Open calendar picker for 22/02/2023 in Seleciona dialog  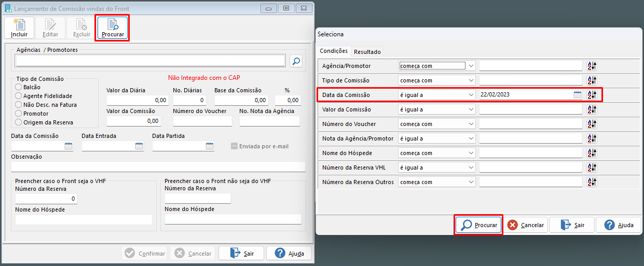click(578, 95)
